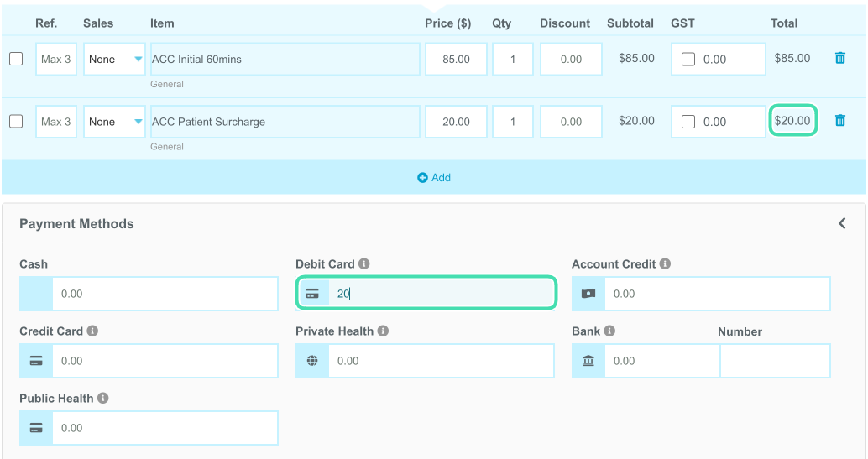The height and width of the screenshot is (459, 868).
Task: Click the Account Credit amount field
Action: click(718, 294)
